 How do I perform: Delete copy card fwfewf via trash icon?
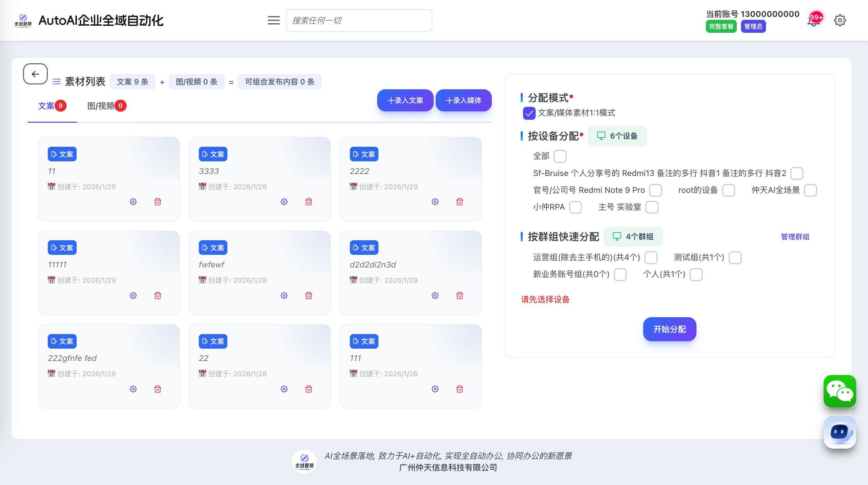tap(308, 295)
